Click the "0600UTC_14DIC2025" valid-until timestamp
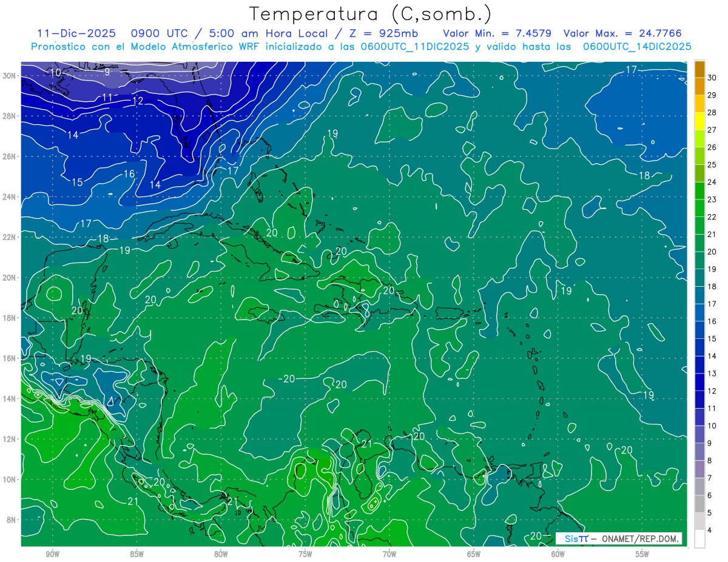The width and height of the screenshot is (728, 562). pos(637,47)
